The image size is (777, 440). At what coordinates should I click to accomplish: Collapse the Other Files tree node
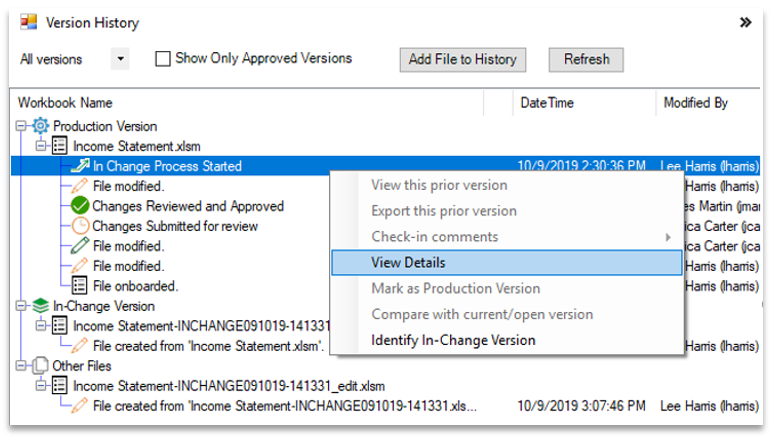click(x=21, y=366)
